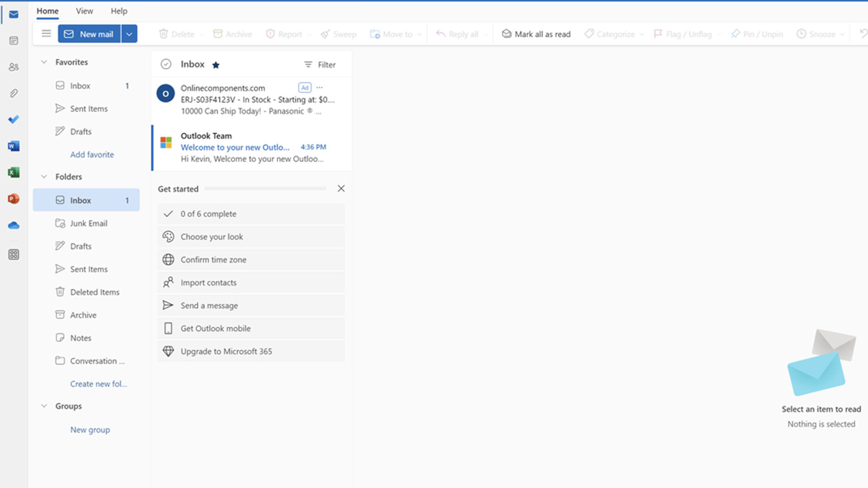Open the Onlinecomponents.com ad options ellipsis

pos(320,87)
